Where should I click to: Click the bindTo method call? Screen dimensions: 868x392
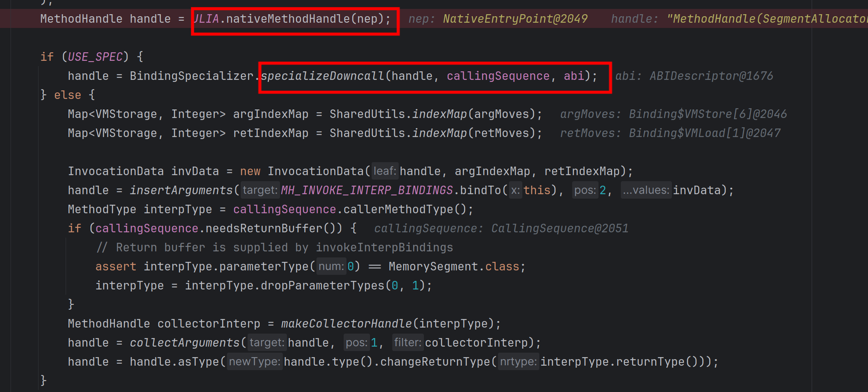pyautogui.click(x=480, y=190)
